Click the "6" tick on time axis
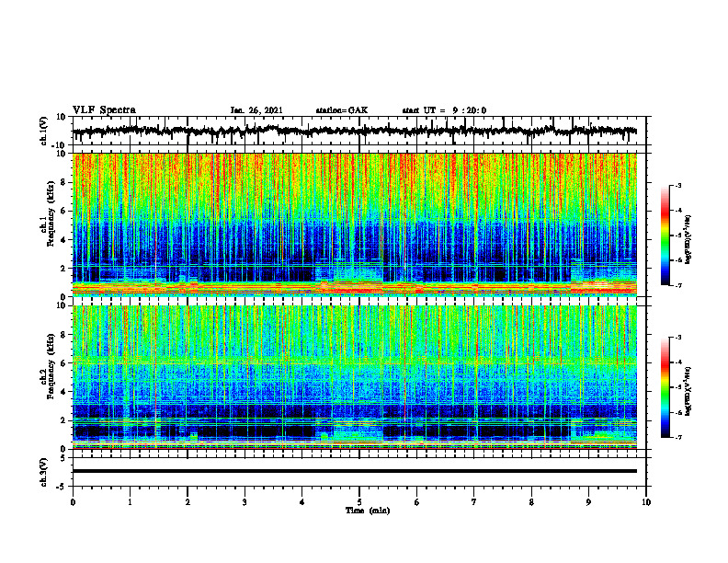 pos(417,502)
